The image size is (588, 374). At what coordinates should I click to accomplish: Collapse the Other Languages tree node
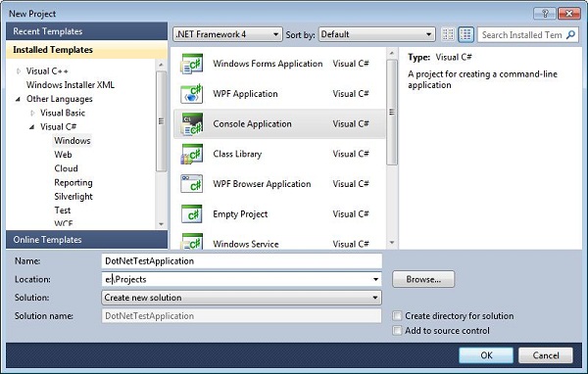(x=18, y=99)
